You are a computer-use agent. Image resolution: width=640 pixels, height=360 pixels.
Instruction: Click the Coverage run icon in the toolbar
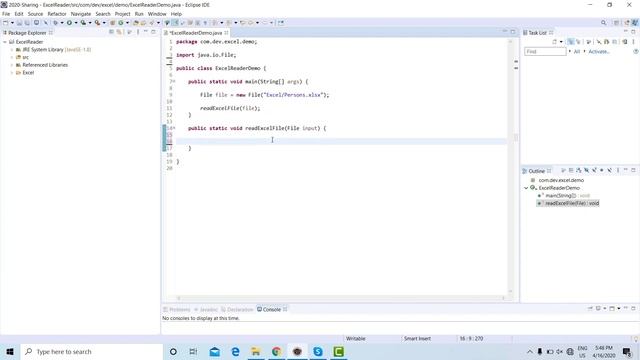click(83, 23)
